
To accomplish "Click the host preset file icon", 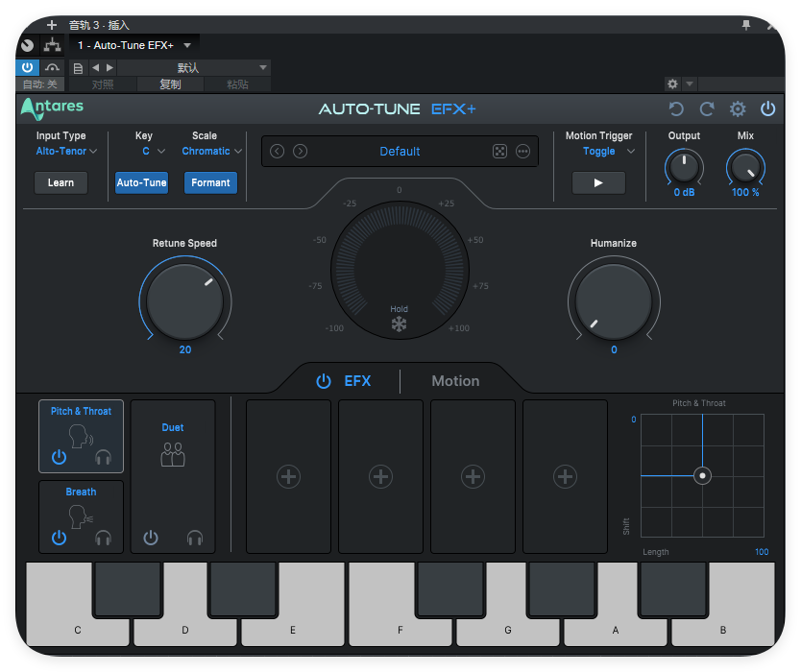I will click(78, 68).
